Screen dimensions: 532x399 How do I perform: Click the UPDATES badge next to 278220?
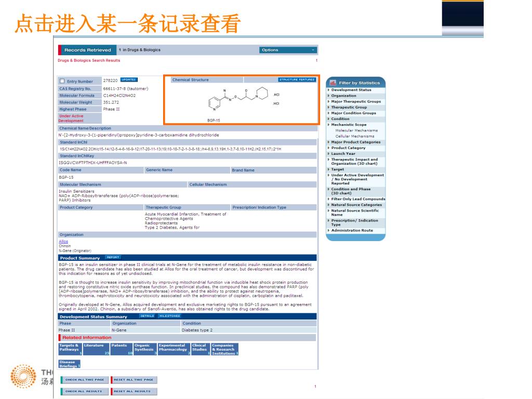(129, 79)
